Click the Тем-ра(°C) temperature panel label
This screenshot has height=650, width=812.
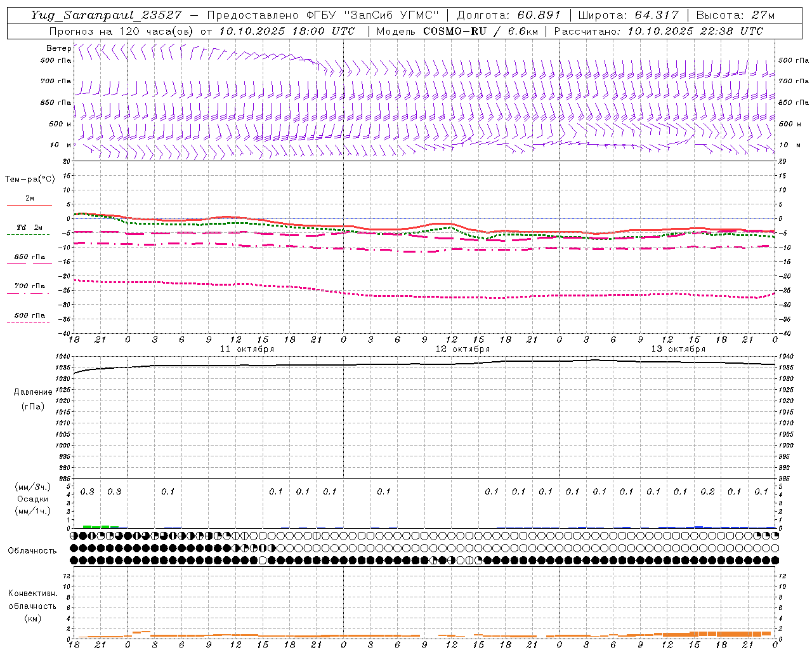[x=30, y=180]
